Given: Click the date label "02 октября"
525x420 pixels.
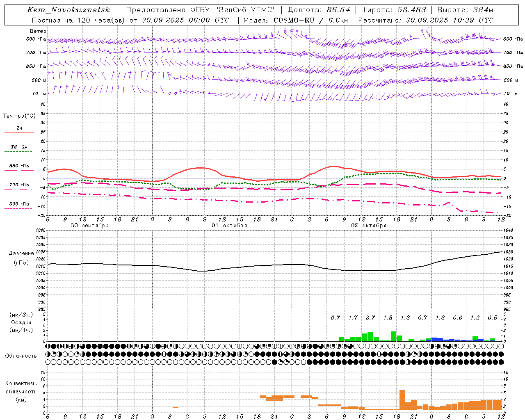Looking at the screenshot, I should 369,226.
